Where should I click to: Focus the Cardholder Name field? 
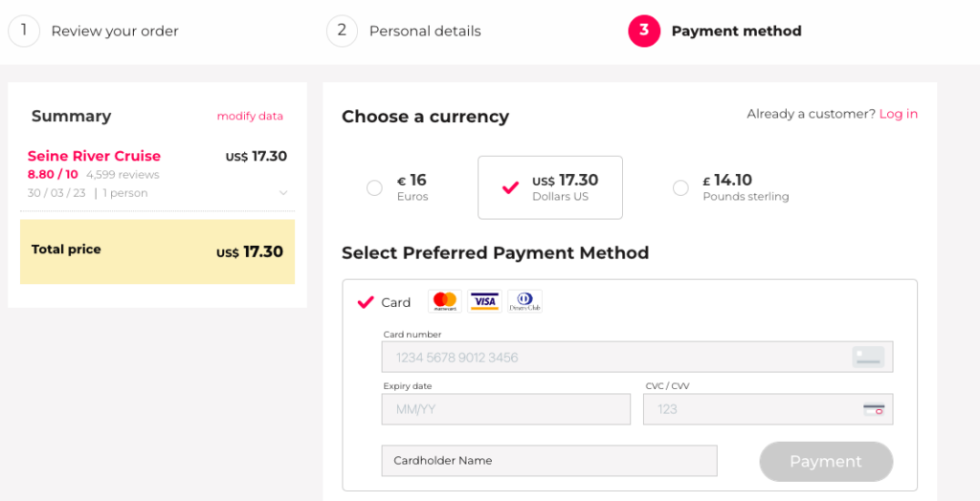tap(548, 461)
